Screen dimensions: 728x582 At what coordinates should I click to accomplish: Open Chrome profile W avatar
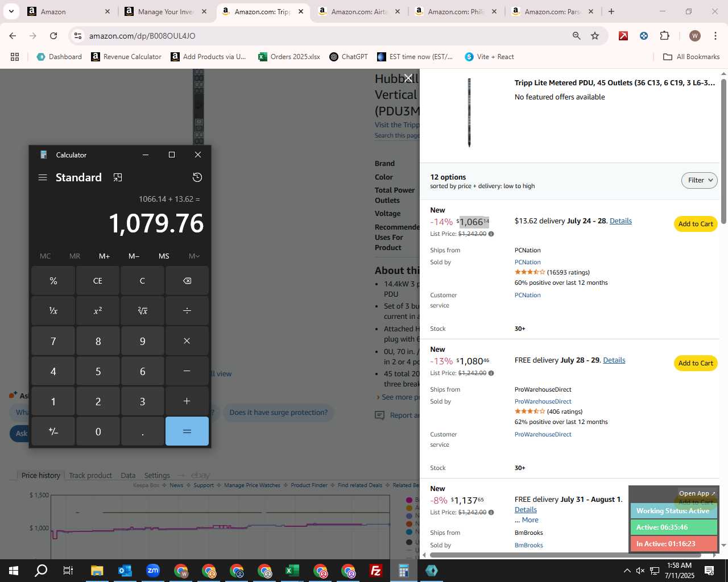695,36
